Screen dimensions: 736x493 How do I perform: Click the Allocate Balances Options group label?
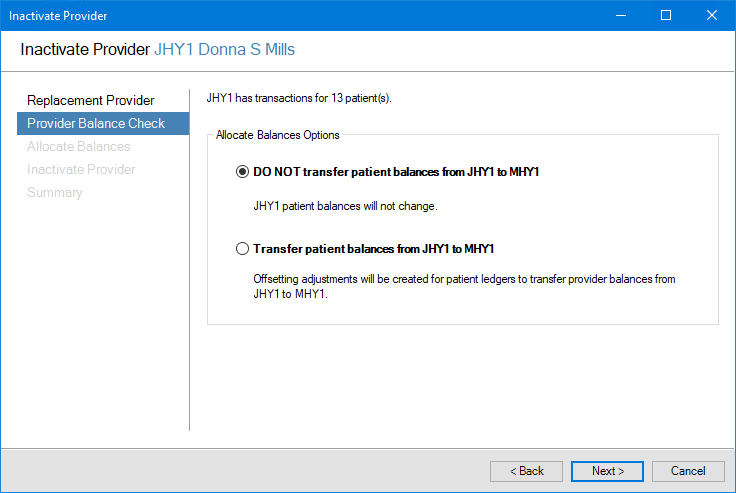click(278, 134)
